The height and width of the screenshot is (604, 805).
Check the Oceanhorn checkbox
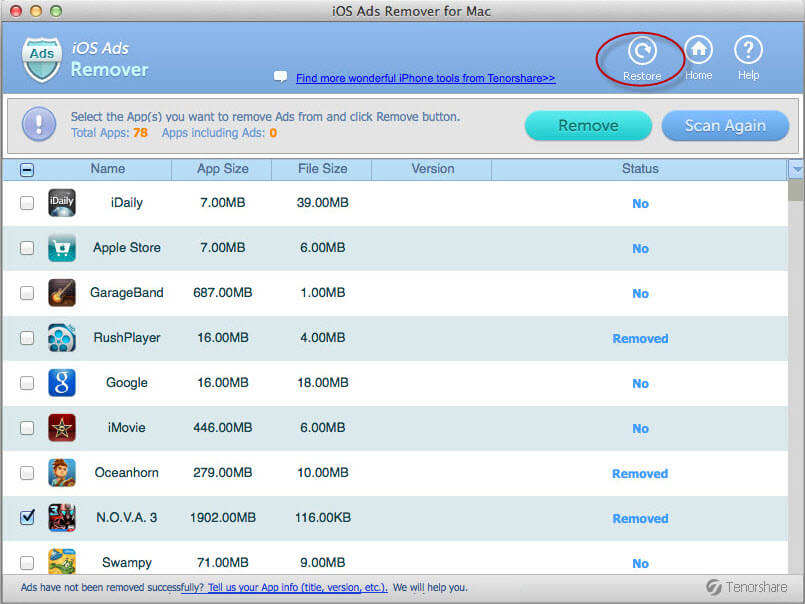(27, 473)
